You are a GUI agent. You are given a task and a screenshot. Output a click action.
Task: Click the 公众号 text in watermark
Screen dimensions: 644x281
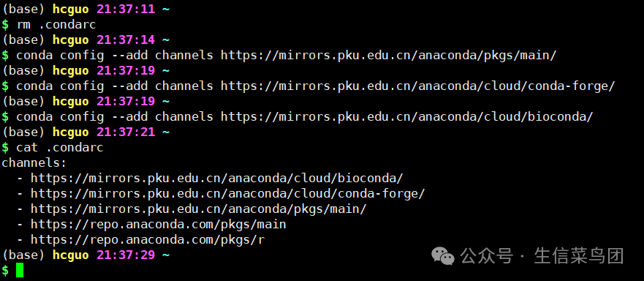(x=487, y=256)
